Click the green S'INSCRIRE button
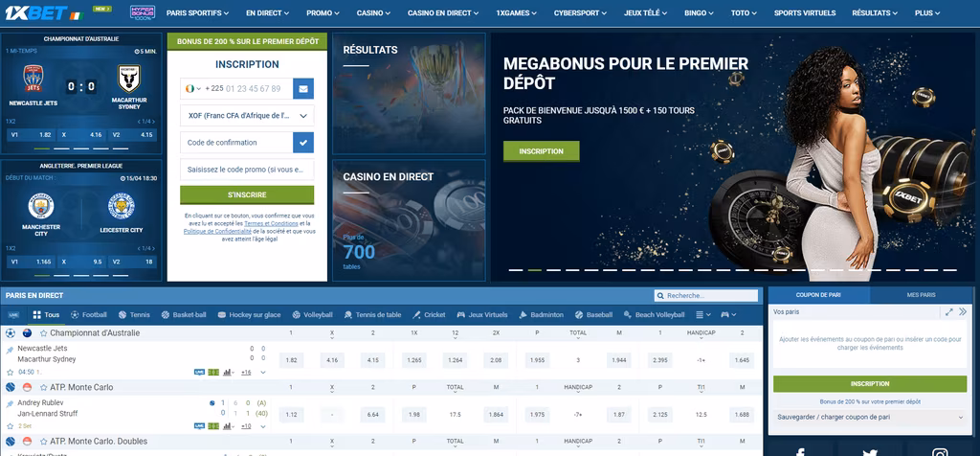Screen dimensions: 980x456 tap(247, 195)
